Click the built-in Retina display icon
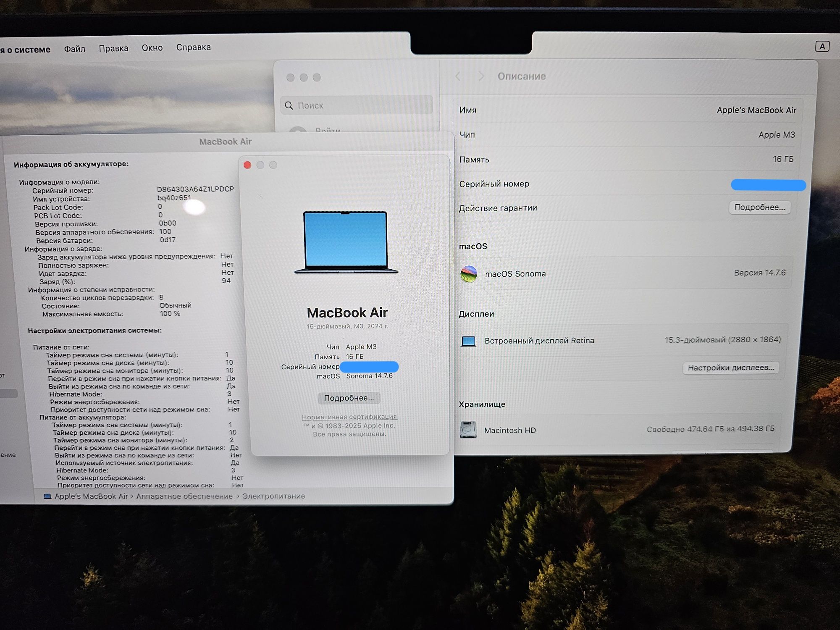 (468, 341)
